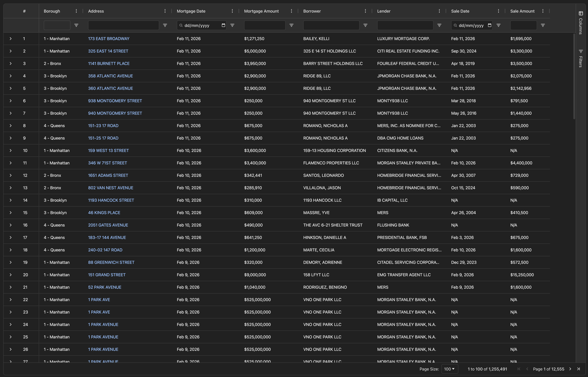Click the Mortgage Amount filter icon

pyautogui.click(x=291, y=25)
